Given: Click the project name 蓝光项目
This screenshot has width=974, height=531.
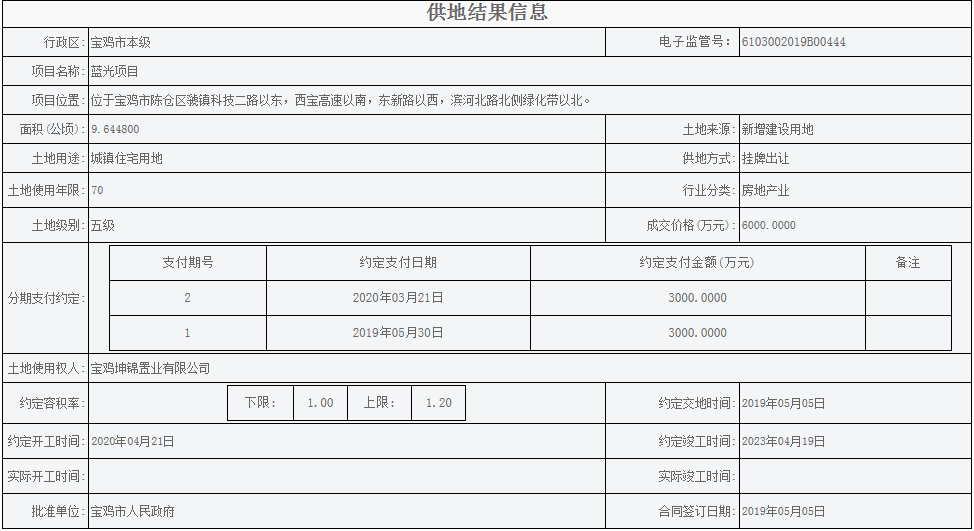Looking at the screenshot, I should (115, 72).
